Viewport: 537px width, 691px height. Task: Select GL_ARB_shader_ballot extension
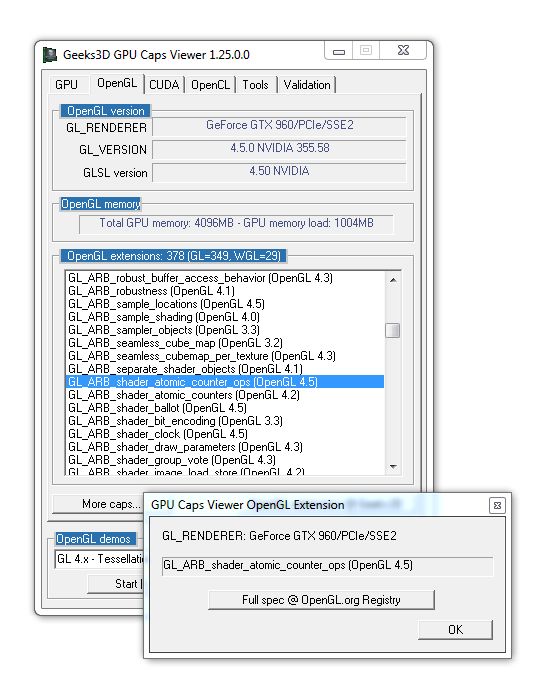[x=225, y=408]
